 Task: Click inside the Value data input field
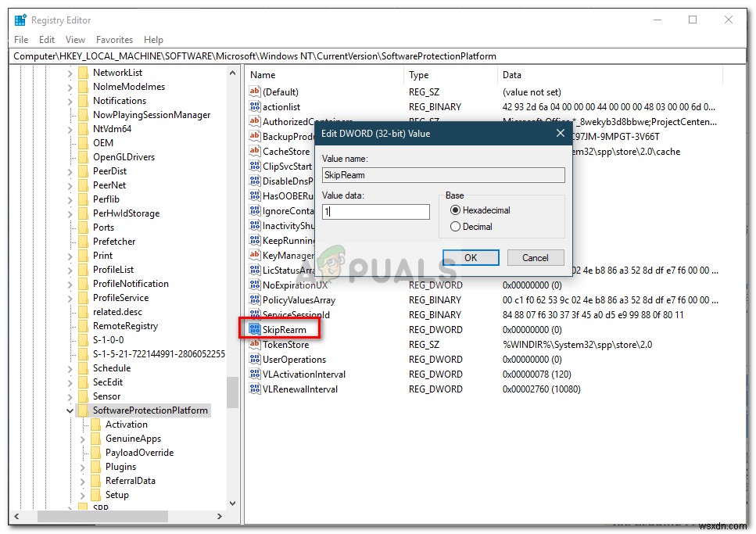click(375, 211)
